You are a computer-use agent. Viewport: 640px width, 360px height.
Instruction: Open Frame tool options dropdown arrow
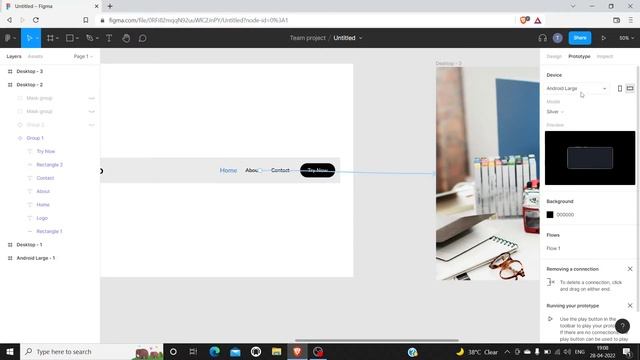[57, 38]
